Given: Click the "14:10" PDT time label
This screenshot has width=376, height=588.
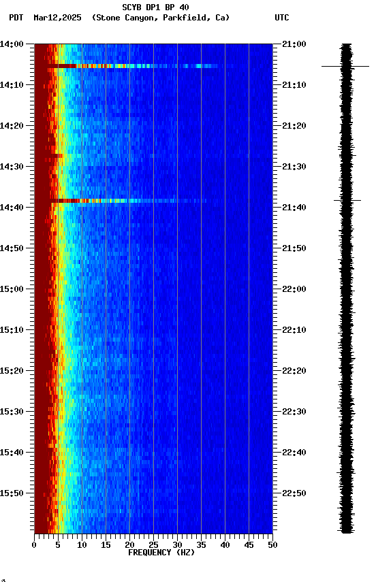Looking at the screenshot, I should [12, 85].
